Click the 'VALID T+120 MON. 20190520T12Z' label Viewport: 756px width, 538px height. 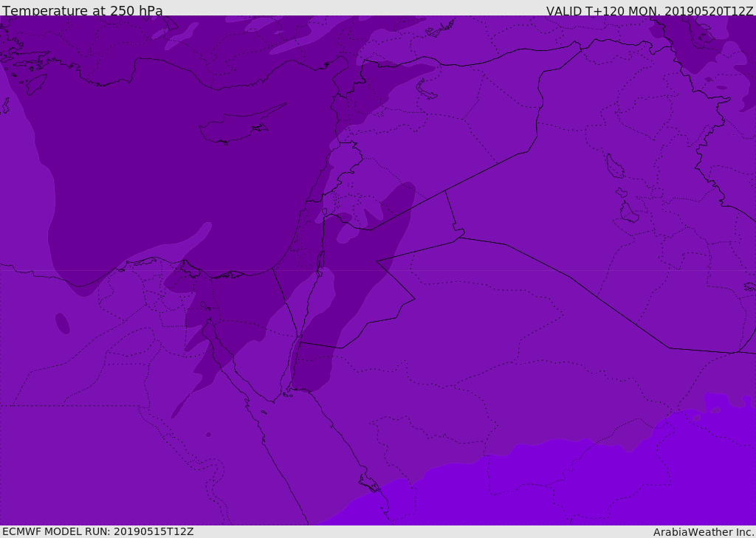[x=650, y=11]
